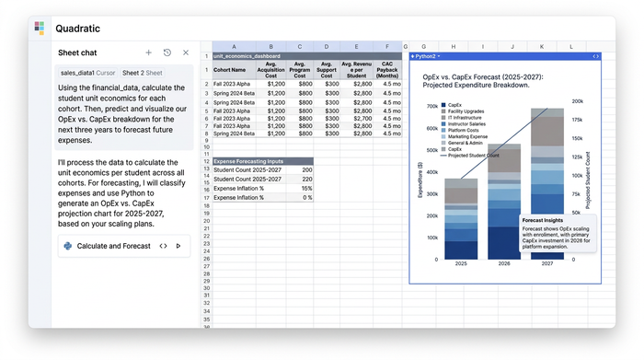Select row 20 header
644x360 pixels.
[x=207, y=221]
